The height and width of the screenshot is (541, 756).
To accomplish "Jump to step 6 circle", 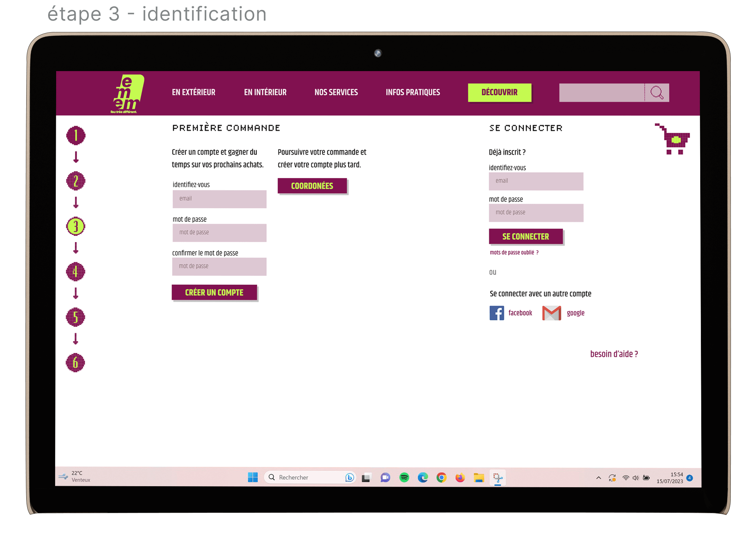I will [75, 362].
